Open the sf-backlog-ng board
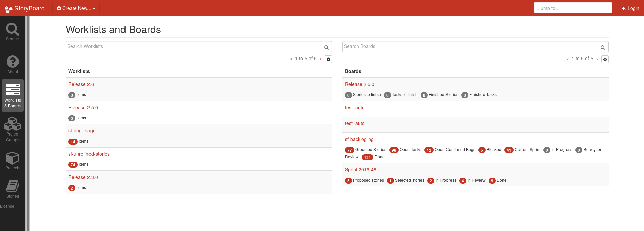The width and height of the screenshot is (644, 231). tap(359, 139)
